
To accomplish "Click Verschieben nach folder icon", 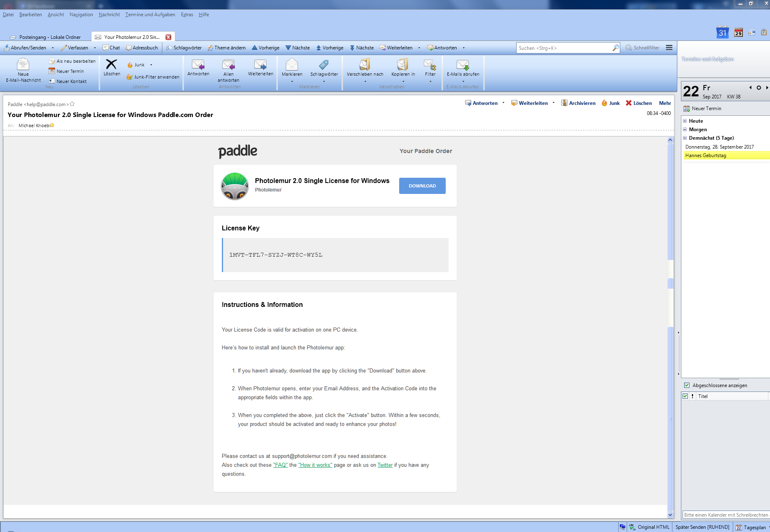I will pos(365,64).
